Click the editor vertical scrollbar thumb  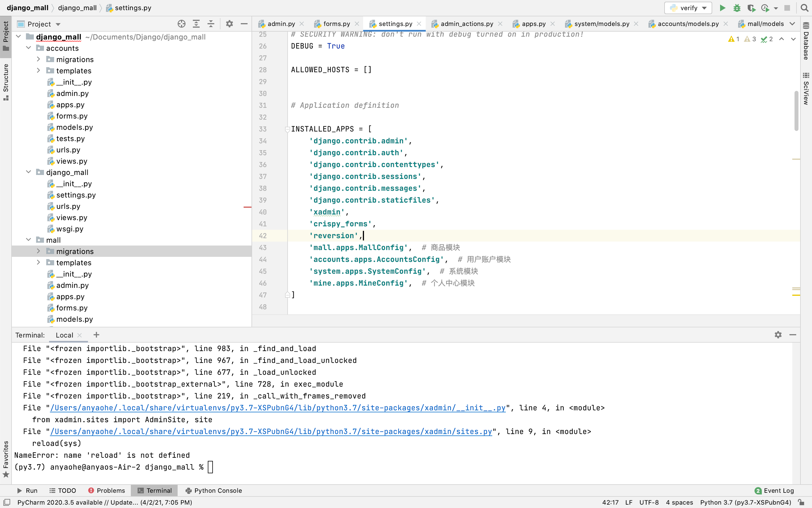796,111
